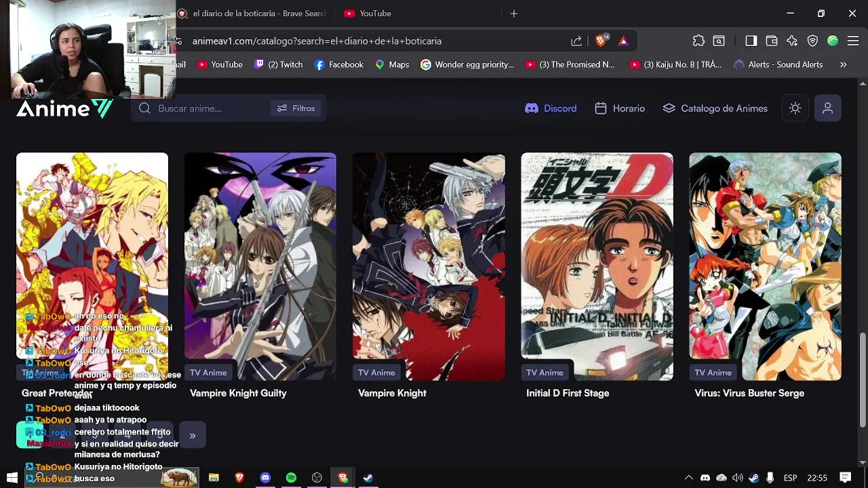Expand the hidden bookmarks overflow chevron
The width and height of the screenshot is (868, 488).
pyautogui.click(x=844, y=64)
